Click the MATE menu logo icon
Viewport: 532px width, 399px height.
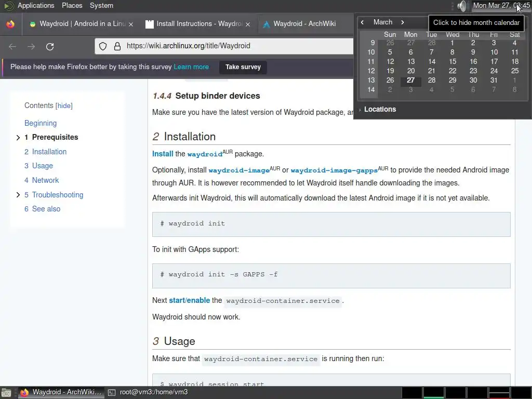tap(8, 6)
